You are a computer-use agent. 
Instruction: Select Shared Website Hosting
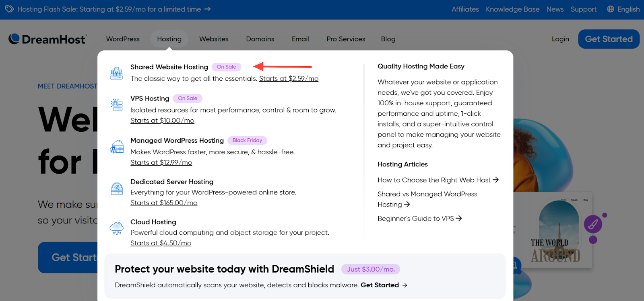[169, 67]
